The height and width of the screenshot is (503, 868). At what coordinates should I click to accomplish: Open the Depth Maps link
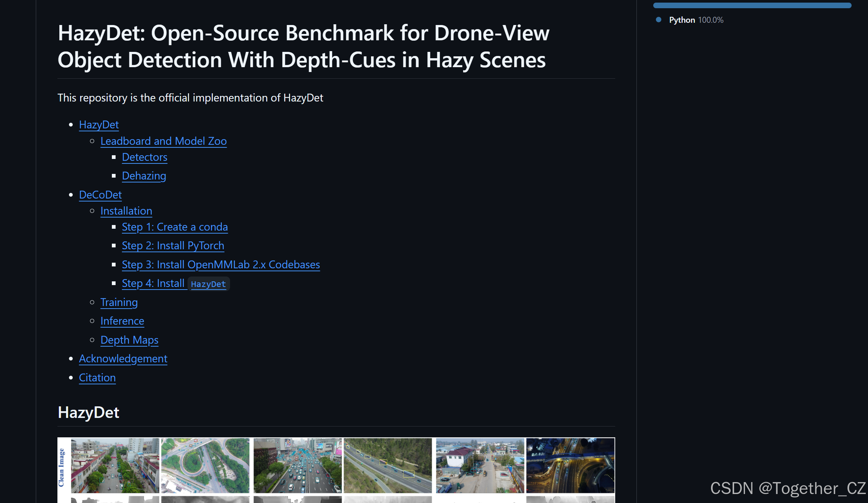point(129,340)
